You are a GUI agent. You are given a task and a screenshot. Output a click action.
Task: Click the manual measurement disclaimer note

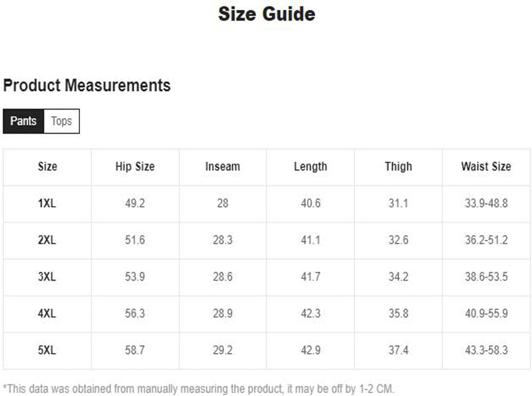(199, 389)
